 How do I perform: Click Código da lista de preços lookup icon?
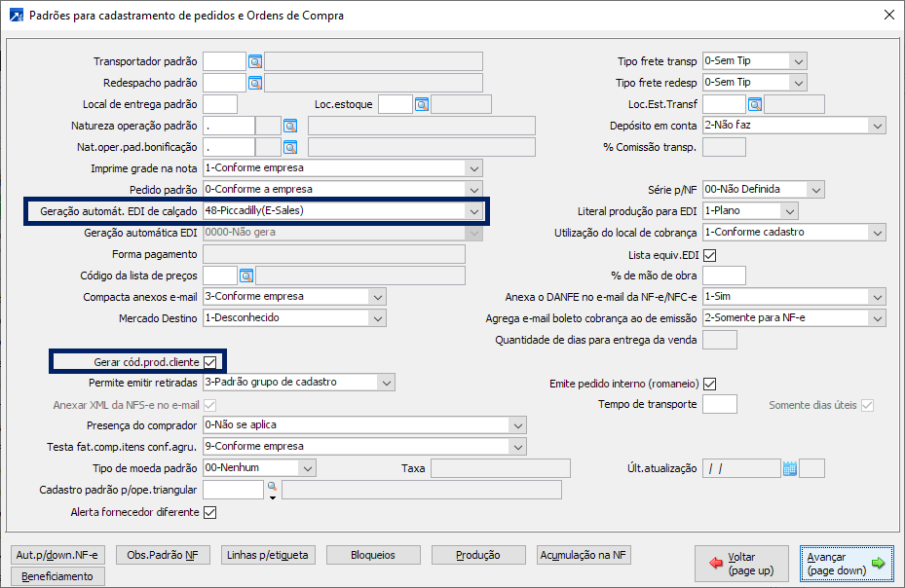[246, 276]
